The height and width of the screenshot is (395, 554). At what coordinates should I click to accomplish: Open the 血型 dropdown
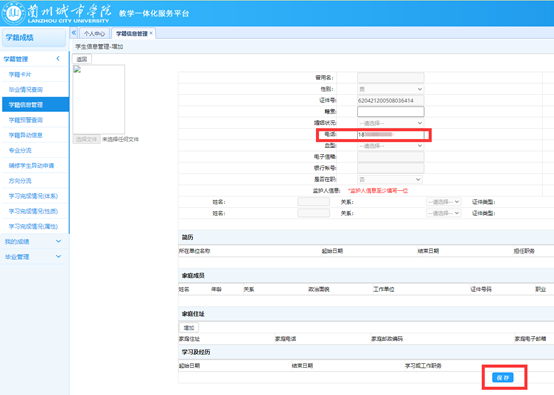[390, 146]
